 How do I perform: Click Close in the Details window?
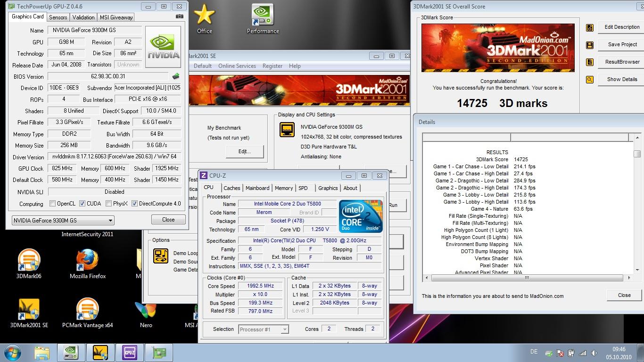click(x=624, y=295)
